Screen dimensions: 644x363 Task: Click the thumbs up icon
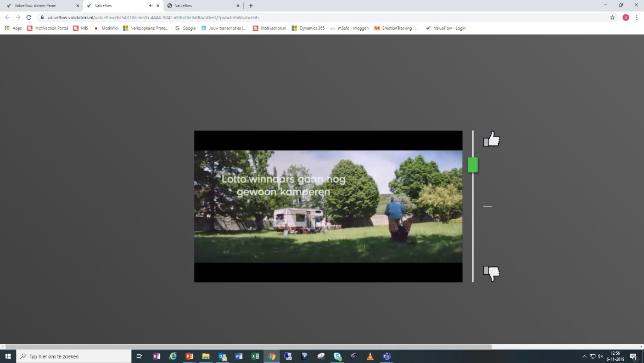(x=491, y=139)
